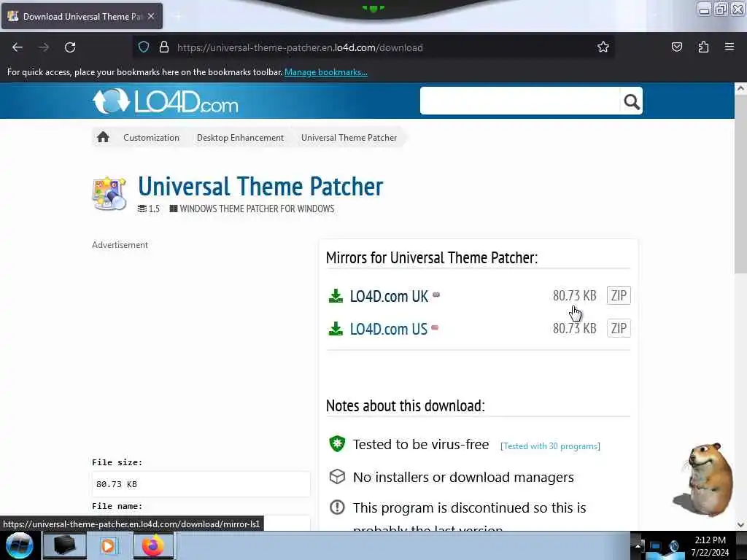Click the green download icon for US mirror
Viewport: 747px width, 560px height.
tap(336, 329)
